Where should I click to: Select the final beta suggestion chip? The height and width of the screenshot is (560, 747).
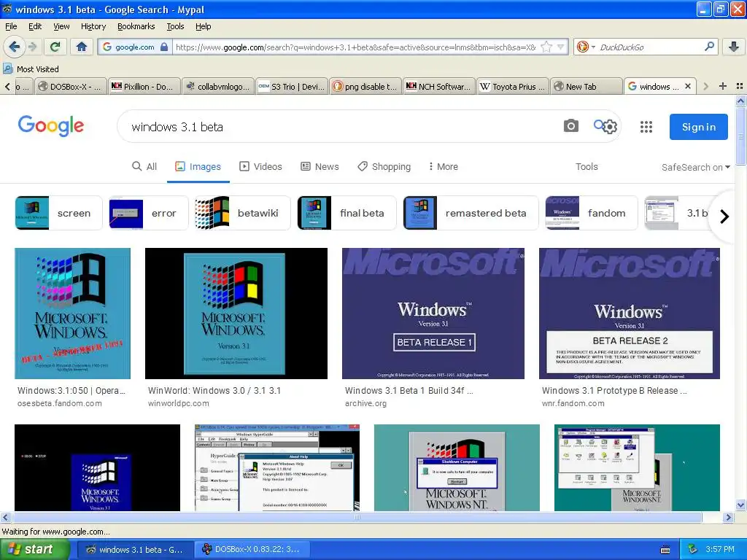tap(347, 213)
